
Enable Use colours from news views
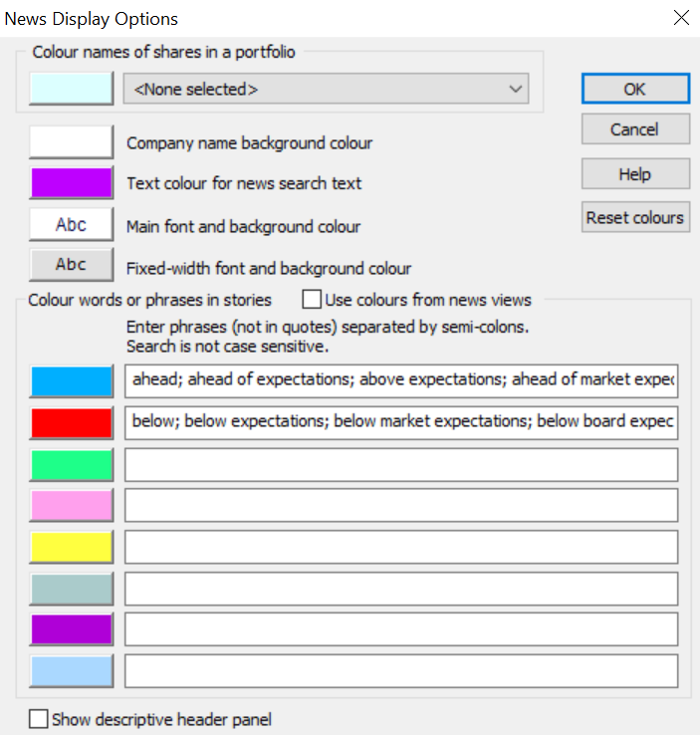click(312, 299)
